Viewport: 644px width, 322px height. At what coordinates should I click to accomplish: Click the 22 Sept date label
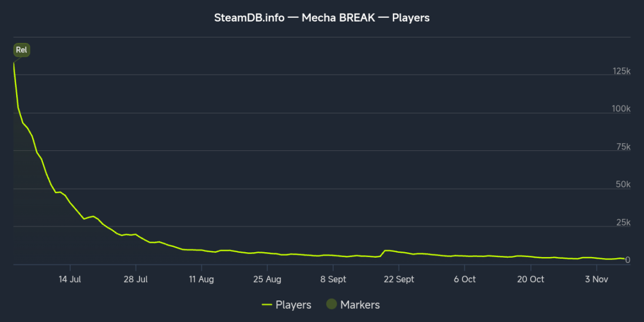(x=399, y=279)
